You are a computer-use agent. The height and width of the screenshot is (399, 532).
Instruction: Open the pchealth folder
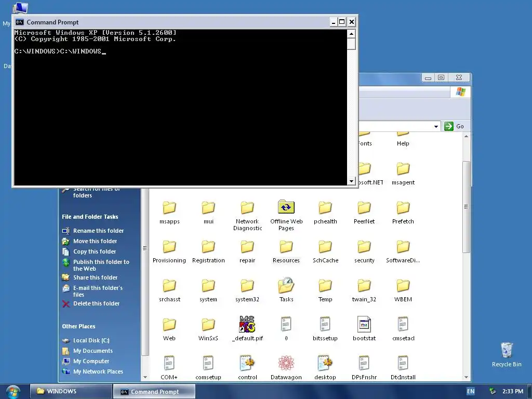[x=325, y=212]
